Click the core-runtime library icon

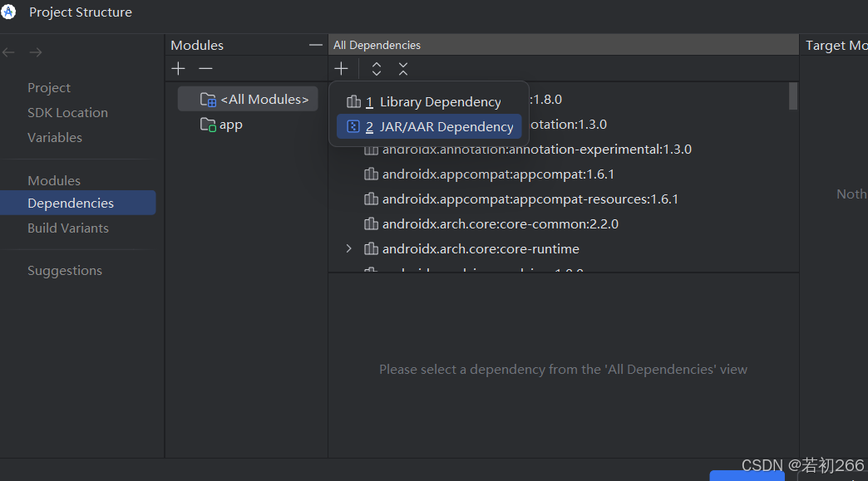coord(371,248)
